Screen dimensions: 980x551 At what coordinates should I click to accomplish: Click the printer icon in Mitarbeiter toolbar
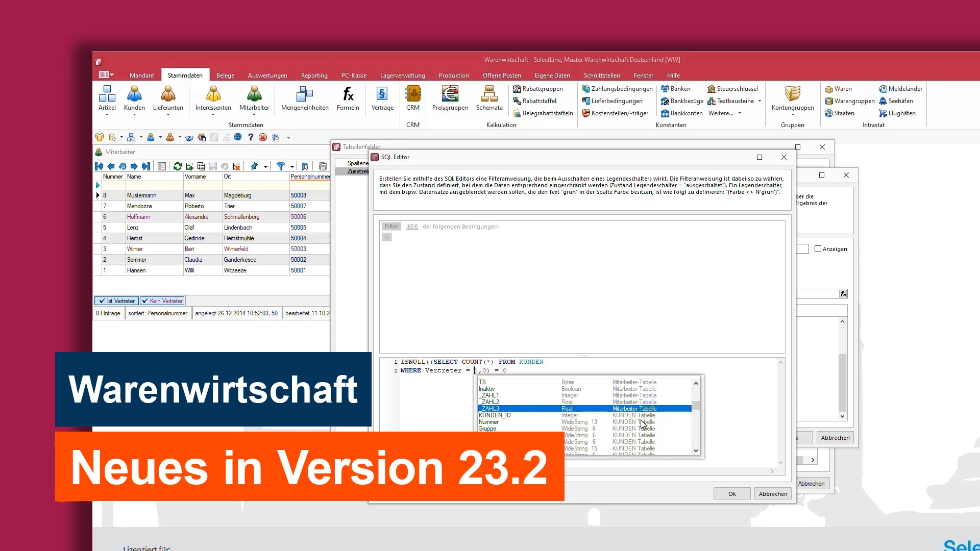click(323, 166)
